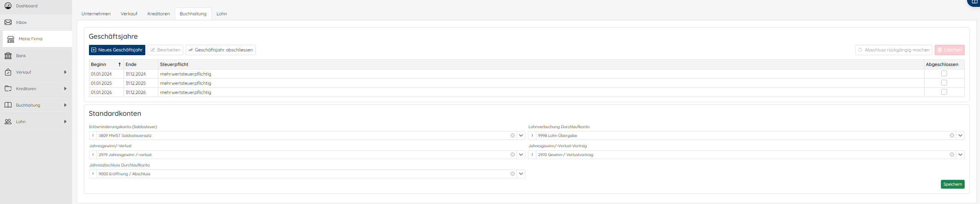Click info icon beside 9998 Lohn Übergabe
This screenshot has width=980, height=204.
532,135
